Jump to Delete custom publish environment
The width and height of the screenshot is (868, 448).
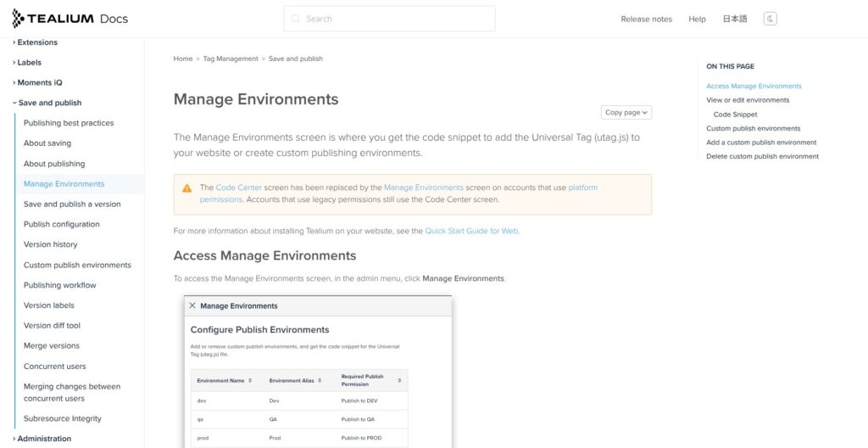click(762, 156)
